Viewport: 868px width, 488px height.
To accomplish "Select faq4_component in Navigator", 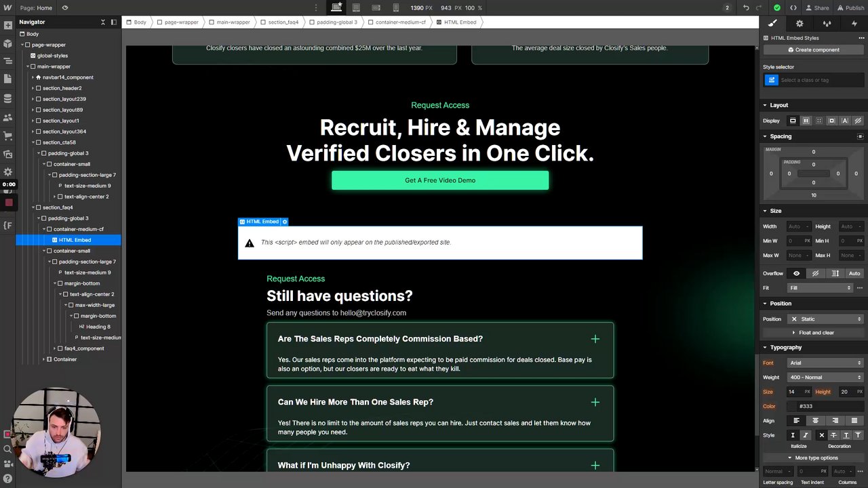I will 84,348.
